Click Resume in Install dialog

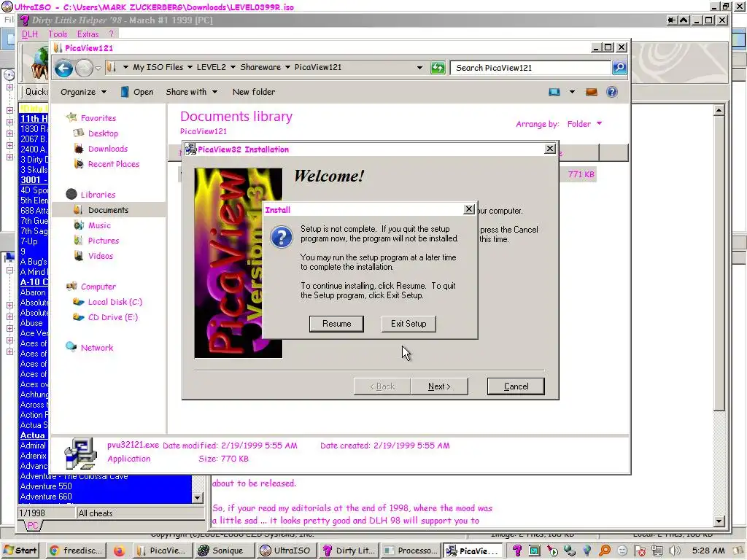click(x=336, y=324)
